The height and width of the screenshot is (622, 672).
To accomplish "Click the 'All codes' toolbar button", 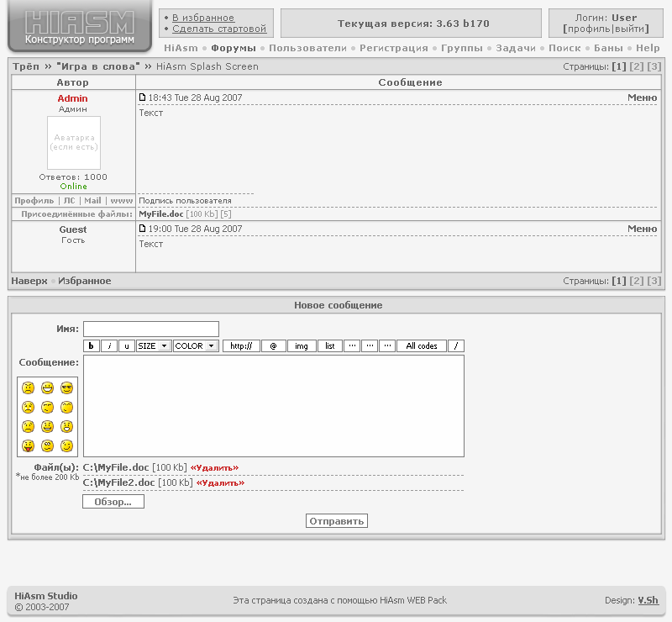I will [422, 345].
